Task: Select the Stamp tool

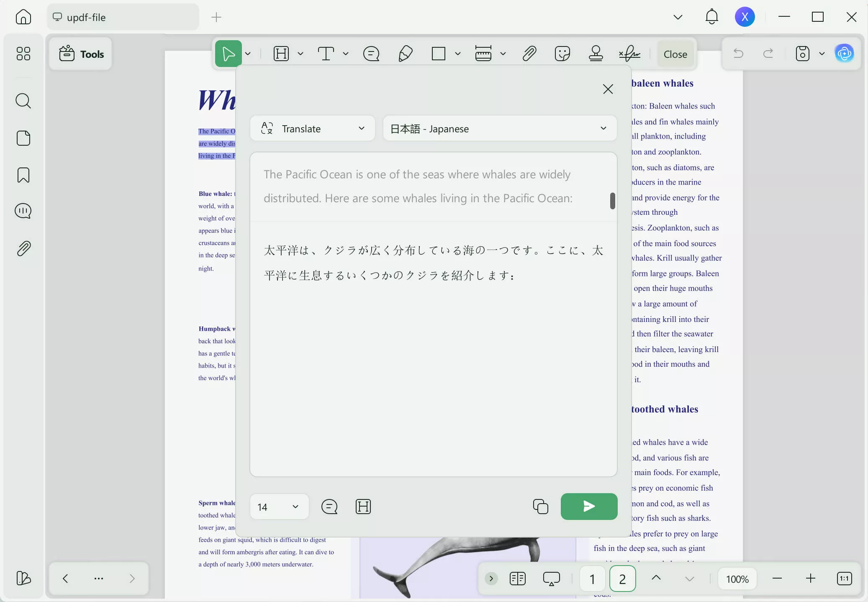Action: 596,54
